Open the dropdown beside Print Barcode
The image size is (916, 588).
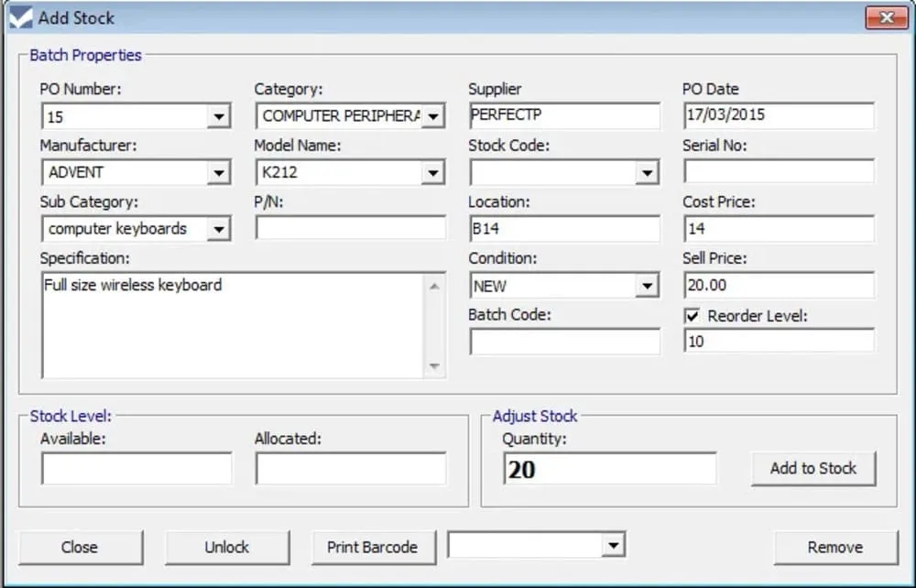(x=612, y=546)
